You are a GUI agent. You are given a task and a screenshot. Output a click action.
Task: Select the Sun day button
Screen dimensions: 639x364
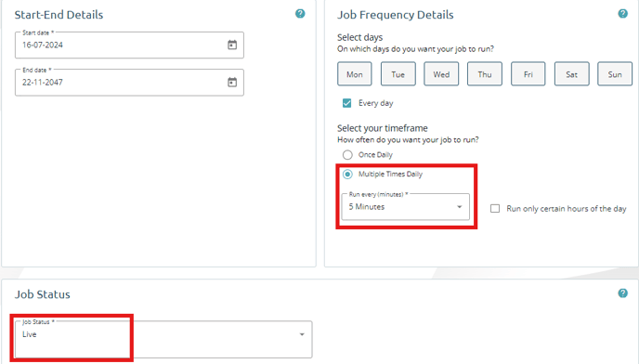pyautogui.click(x=615, y=74)
